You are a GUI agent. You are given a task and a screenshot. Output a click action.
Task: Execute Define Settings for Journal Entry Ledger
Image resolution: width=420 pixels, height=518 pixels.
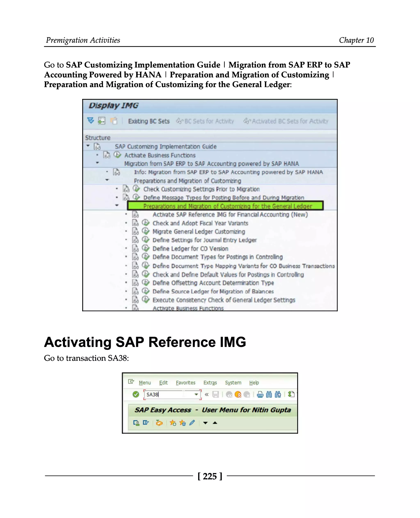146,240
